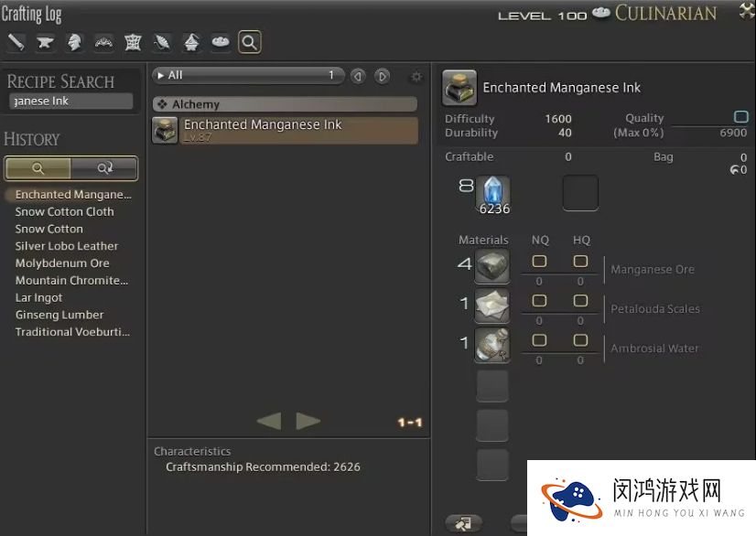This screenshot has width=756, height=536.
Task: Select Lar Ingot from history
Action: 39,297
